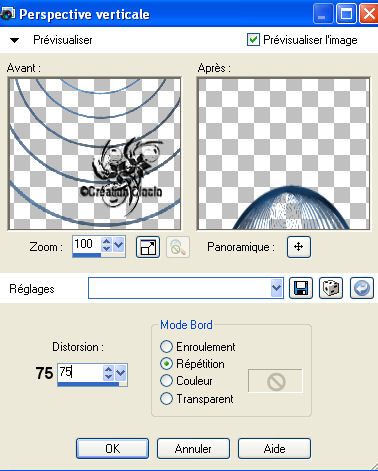Confirm with the OK button
378x471 pixels.
[x=112, y=449]
